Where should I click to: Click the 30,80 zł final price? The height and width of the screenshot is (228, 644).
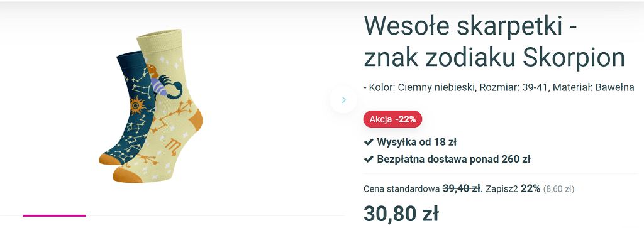click(401, 214)
